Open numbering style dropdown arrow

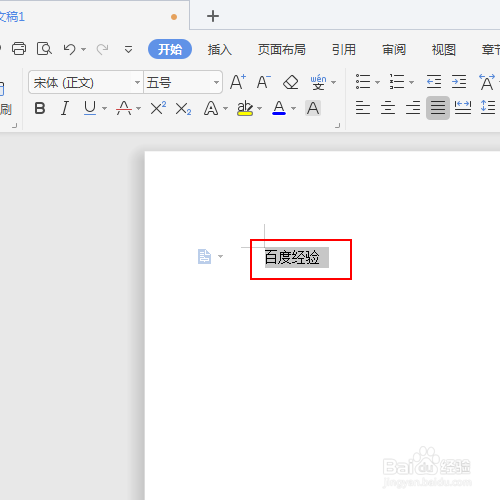pos(411,82)
